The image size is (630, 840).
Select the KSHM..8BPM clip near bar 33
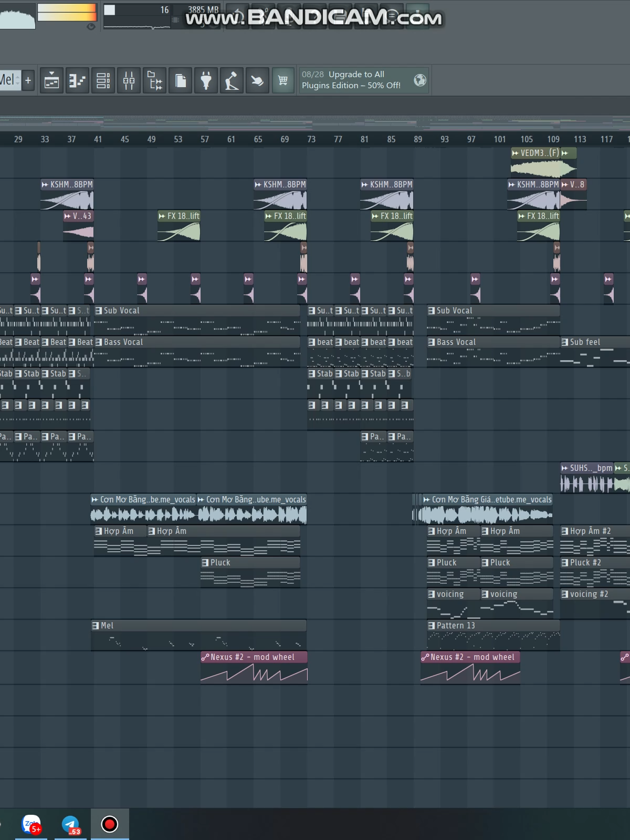click(67, 194)
